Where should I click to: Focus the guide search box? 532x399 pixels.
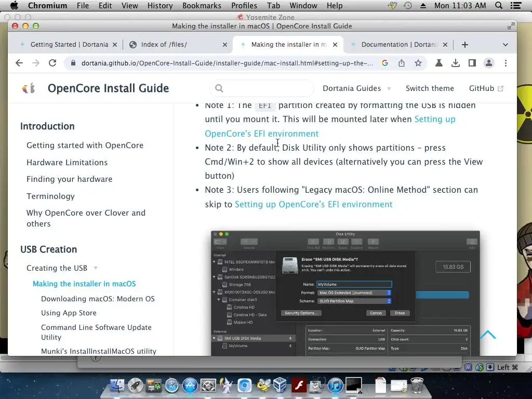(x=262, y=88)
